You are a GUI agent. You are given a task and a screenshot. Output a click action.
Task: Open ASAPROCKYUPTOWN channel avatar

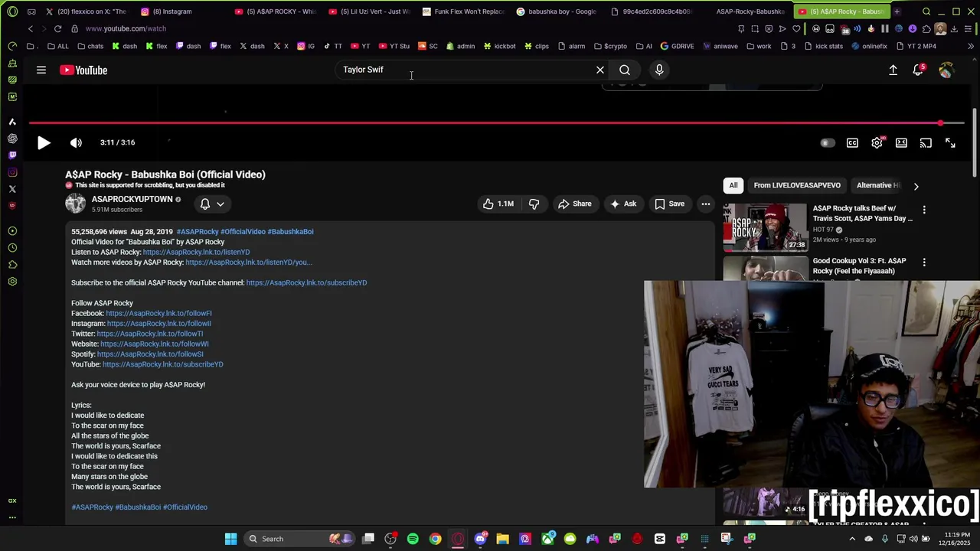click(x=75, y=204)
